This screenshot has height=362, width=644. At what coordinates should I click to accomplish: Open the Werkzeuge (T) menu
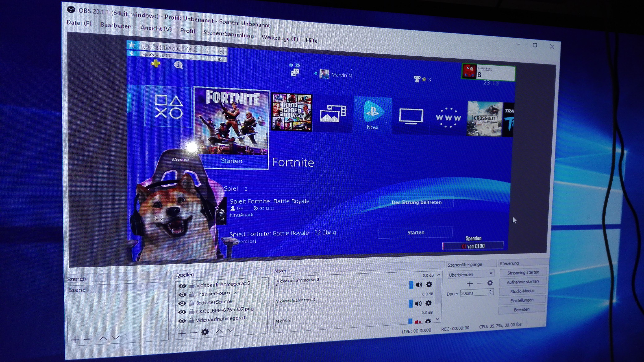point(279,38)
